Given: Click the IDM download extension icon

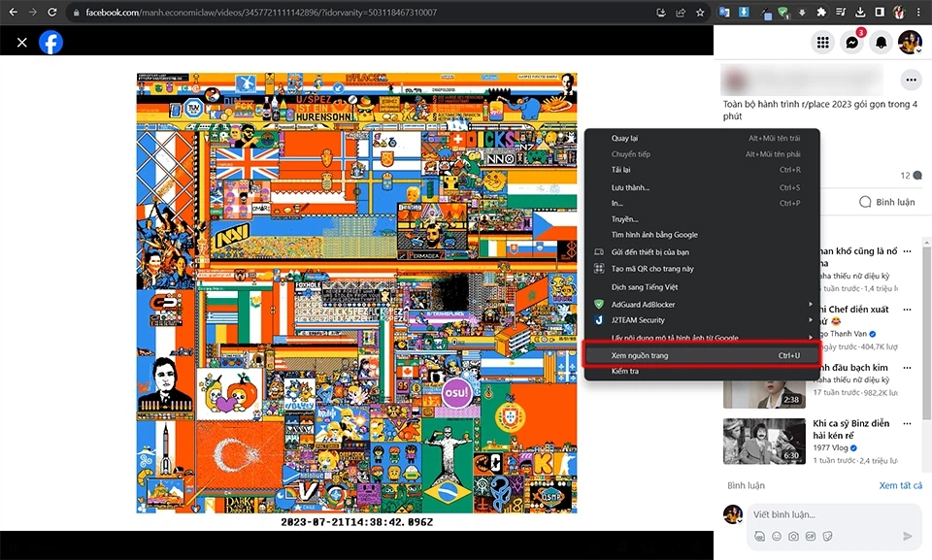Looking at the screenshot, I should (743, 12).
